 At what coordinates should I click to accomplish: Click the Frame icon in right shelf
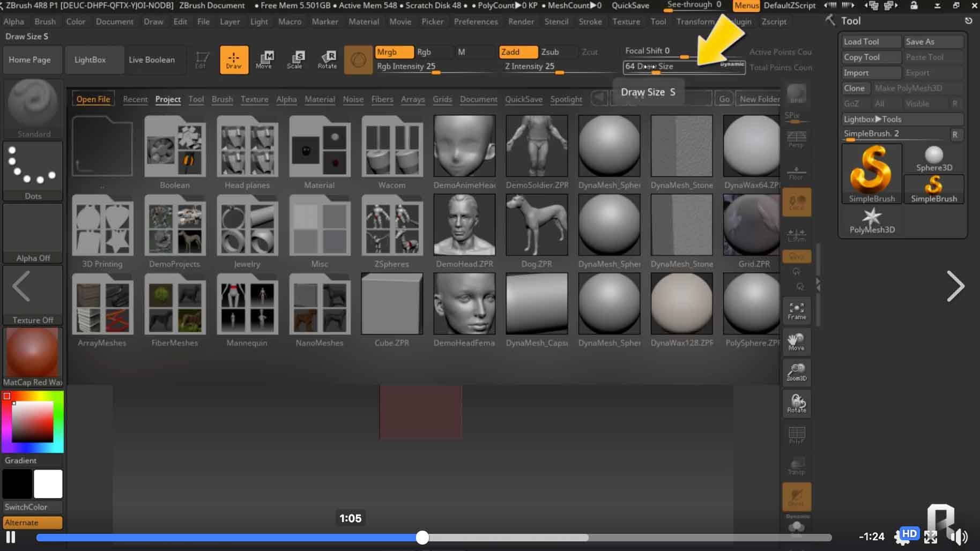[797, 310]
